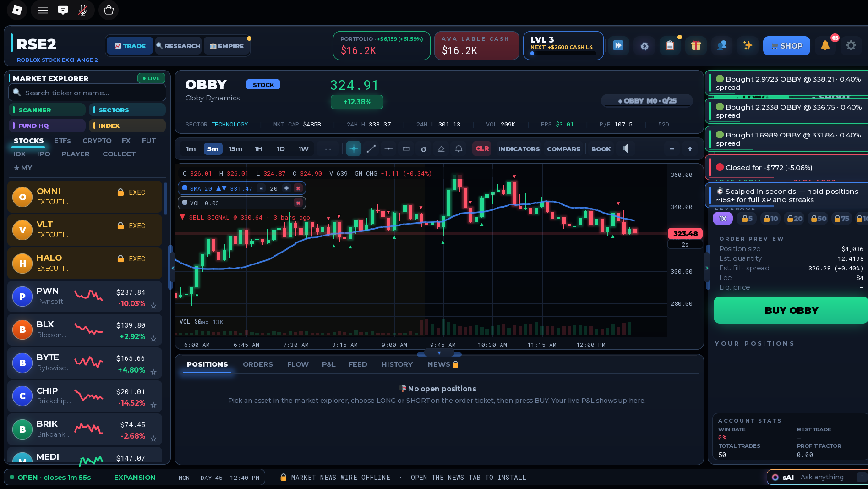Click the LVL 3 progress bar
This screenshot has width=868, height=489.
(563, 54)
